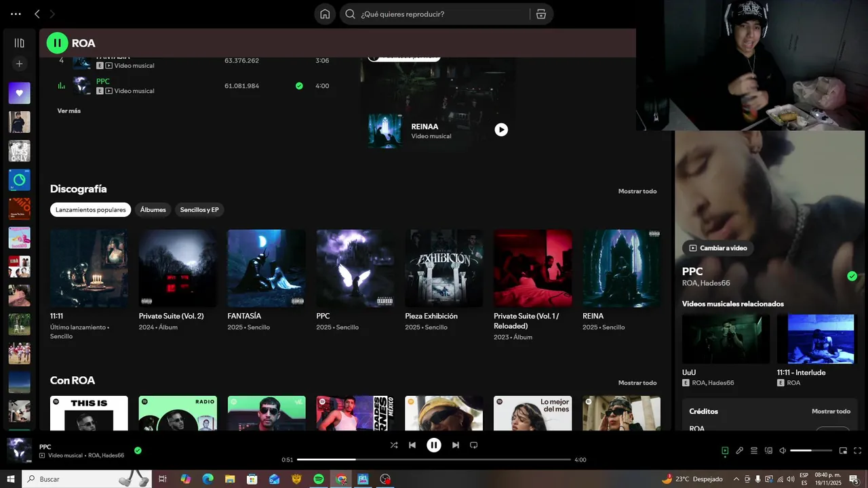This screenshot has height=488, width=868.
Task: Open 'Lo mejor del mes' playlist card
Action: pos(533,413)
